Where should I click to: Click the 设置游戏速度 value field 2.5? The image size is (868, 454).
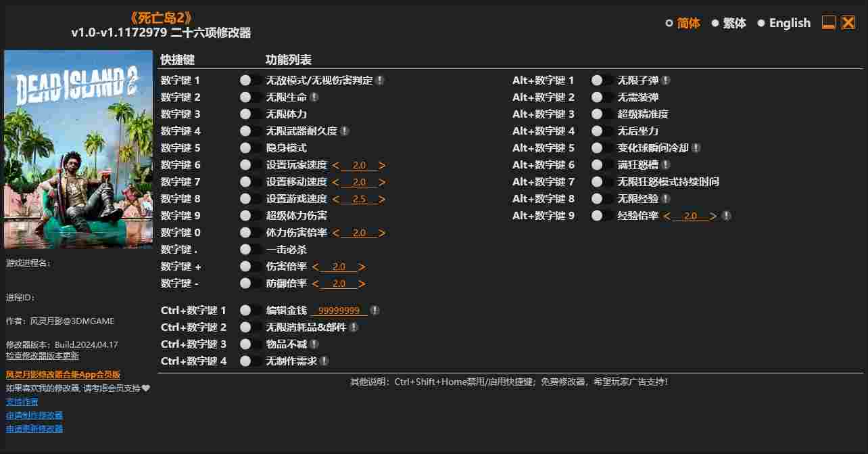point(359,199)
